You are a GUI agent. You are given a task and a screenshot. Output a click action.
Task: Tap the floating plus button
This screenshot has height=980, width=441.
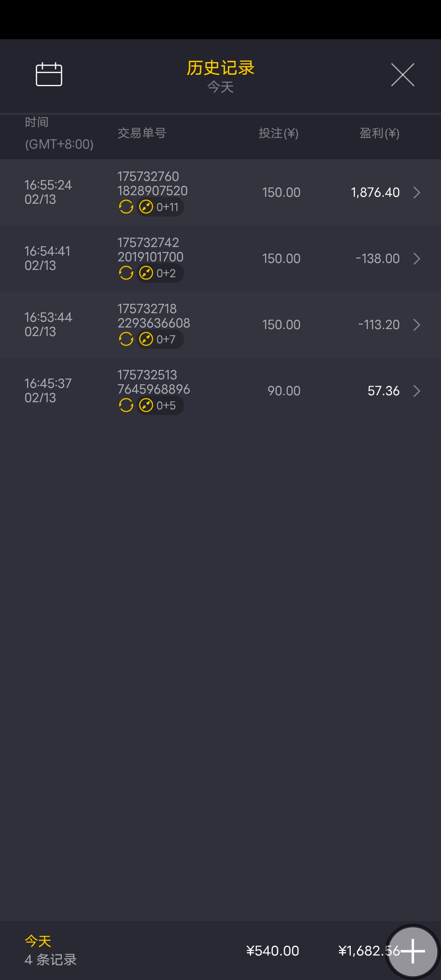pyautogui.click(x=412, y=951)
